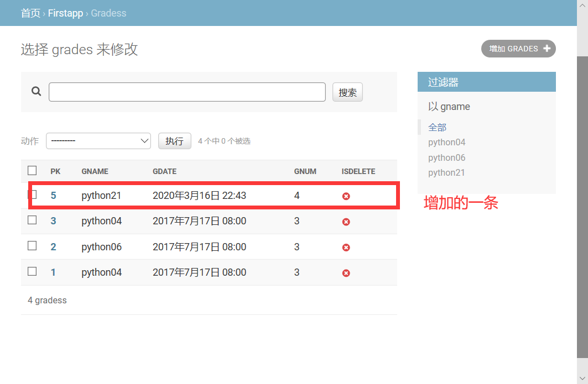Image resolution: width=588 pixels, height=384 pixels.
Task: Click the plus icon on add GRADES button
Action: click(547, 48)
